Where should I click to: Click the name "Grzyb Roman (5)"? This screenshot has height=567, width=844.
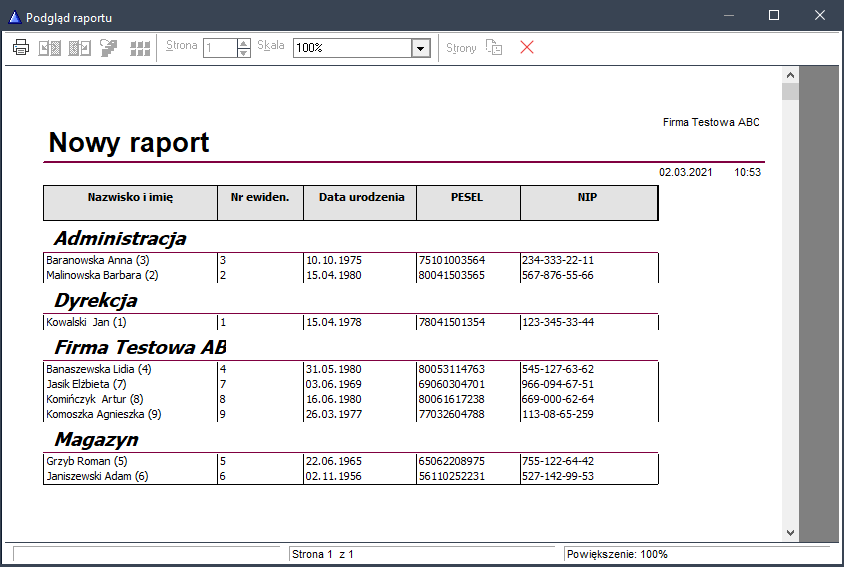[87, 461]
